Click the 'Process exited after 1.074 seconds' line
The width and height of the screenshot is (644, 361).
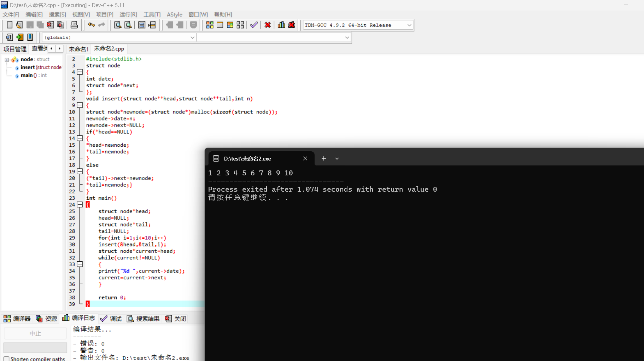(322, 190)
